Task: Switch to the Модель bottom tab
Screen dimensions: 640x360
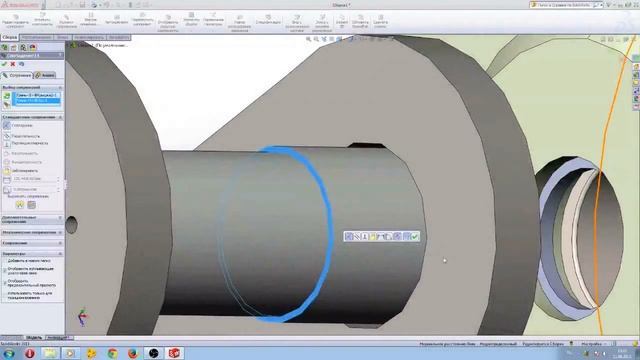Action: pos(34,338)
